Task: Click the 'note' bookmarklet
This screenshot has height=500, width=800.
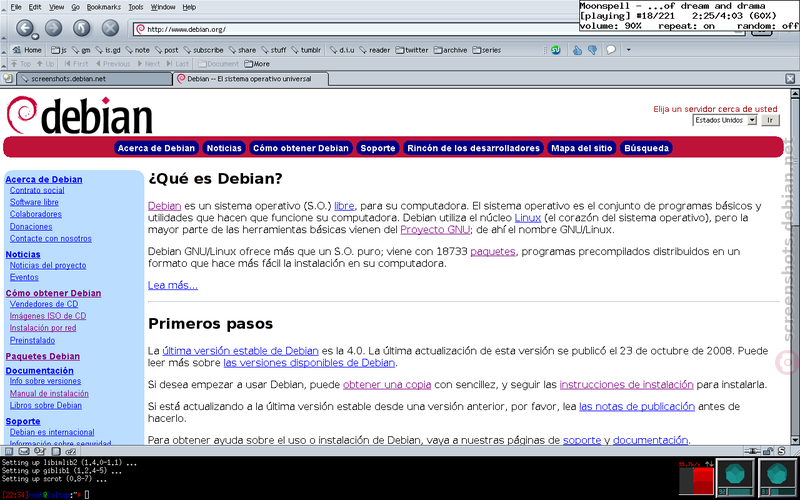Action: pos(138,50)
